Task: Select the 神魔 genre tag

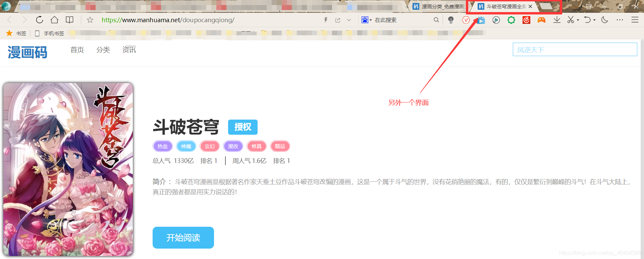Action: pyautogui.click(x=186, y=146)
